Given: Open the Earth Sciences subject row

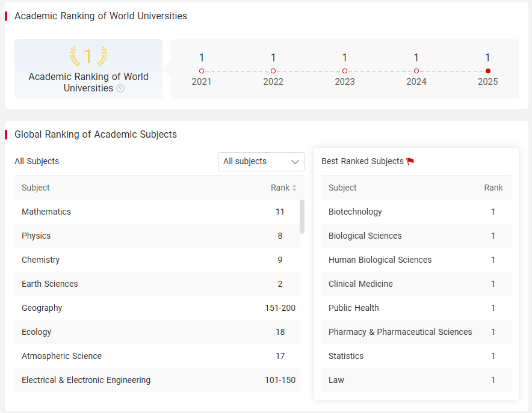Looking at the screenshot, I should 157,284.
